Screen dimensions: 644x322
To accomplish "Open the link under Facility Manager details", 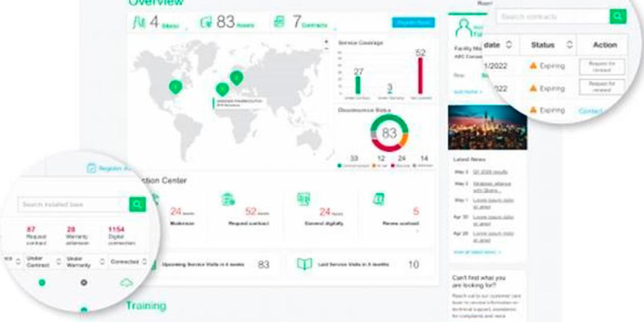I will coord(468,92).
